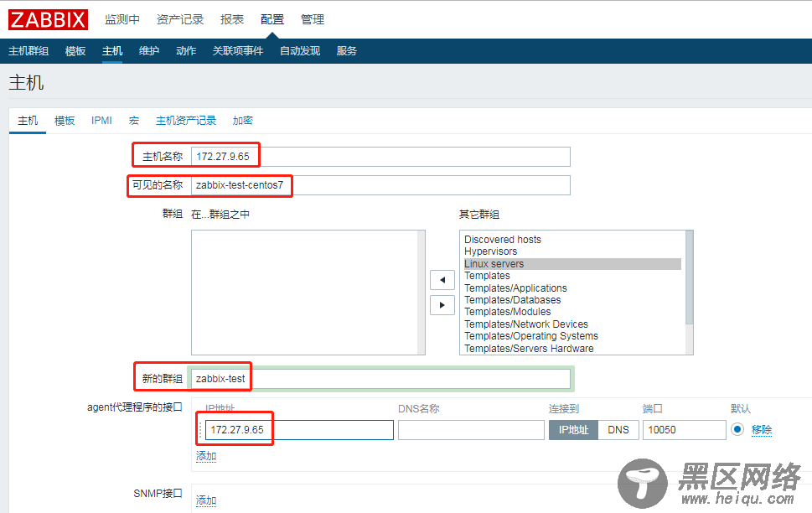Go to 主机 in blue submenu bar
The width and height of the screenshot is (812, 513).
point(112,51)
